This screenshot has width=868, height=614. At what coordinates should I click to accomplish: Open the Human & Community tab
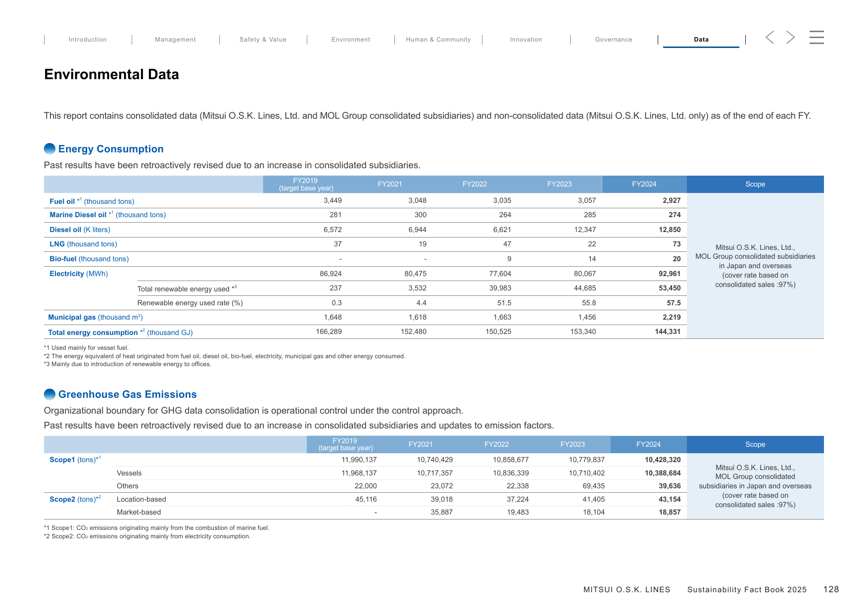tap(438, 40)
